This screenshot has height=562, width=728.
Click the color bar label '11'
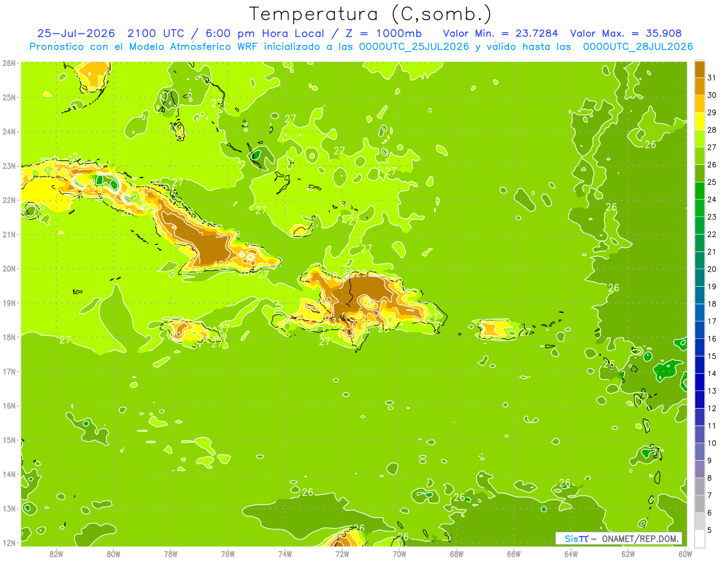[x=712, y=426]
